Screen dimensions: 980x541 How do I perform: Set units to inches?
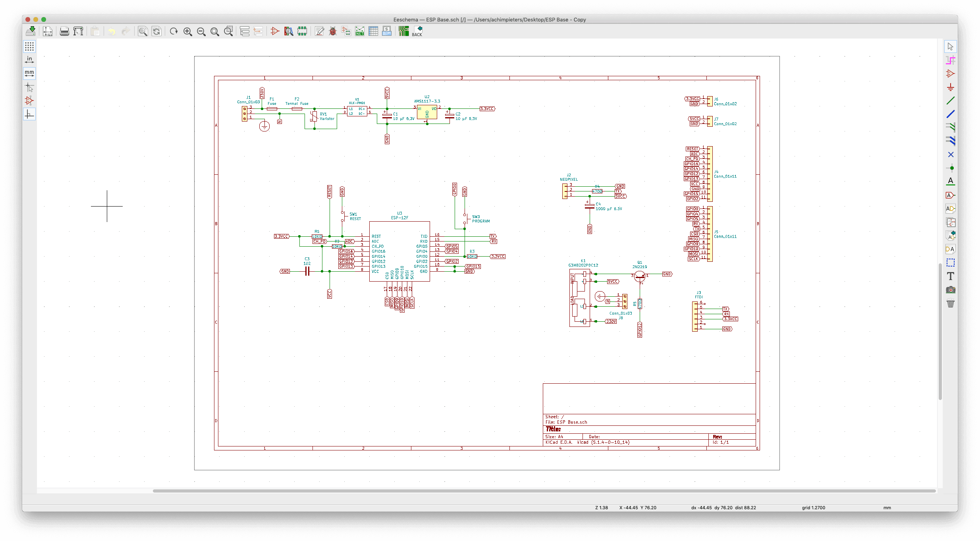[29, 60]
